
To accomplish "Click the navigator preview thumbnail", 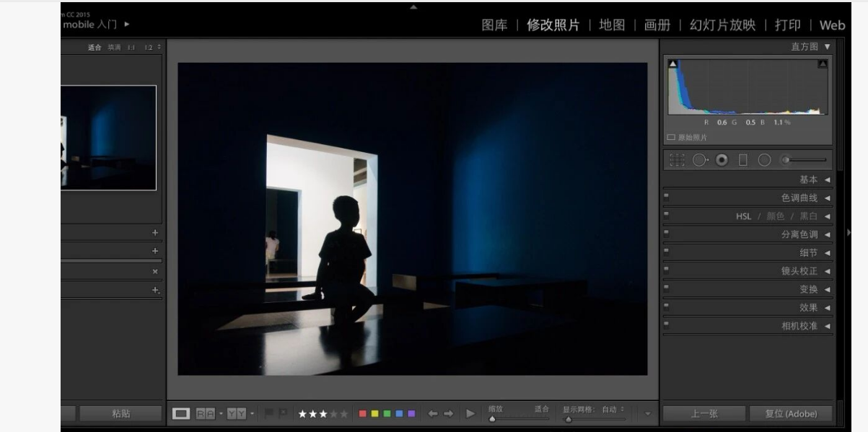I will pos(108,138).
